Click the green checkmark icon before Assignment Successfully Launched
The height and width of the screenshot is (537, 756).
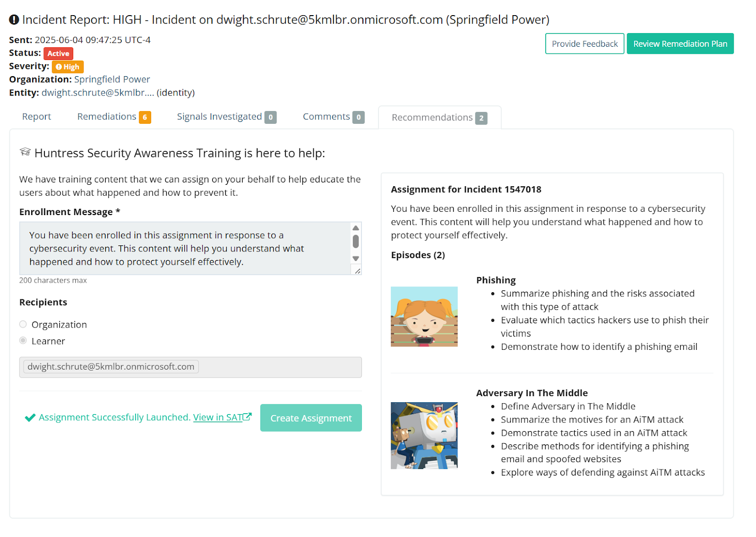tap(30, 418)
